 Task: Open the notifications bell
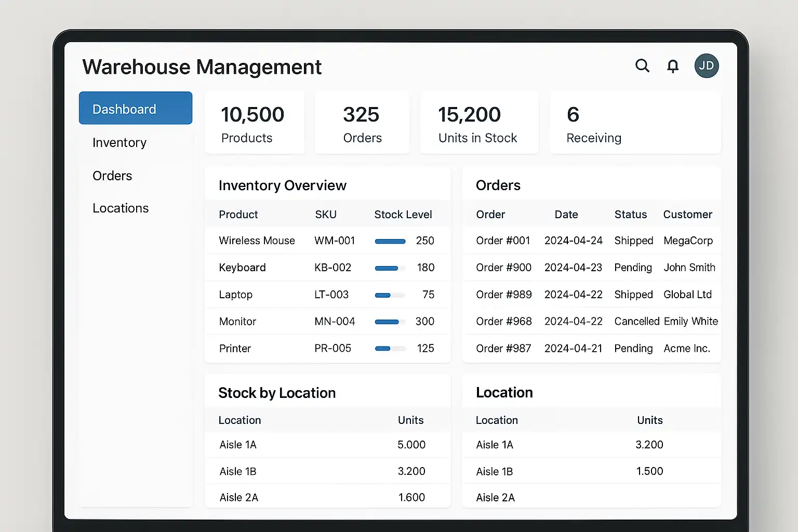click(673, 66)
